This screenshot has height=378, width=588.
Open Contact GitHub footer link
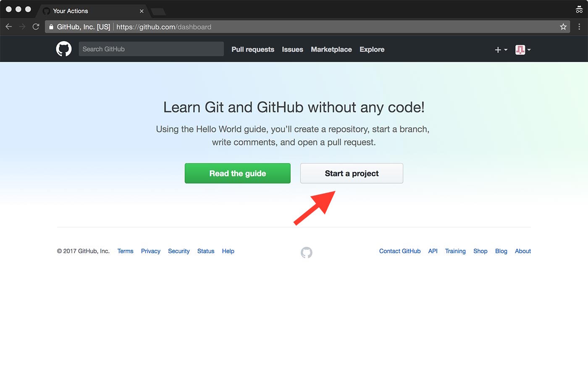pos(400,251)
